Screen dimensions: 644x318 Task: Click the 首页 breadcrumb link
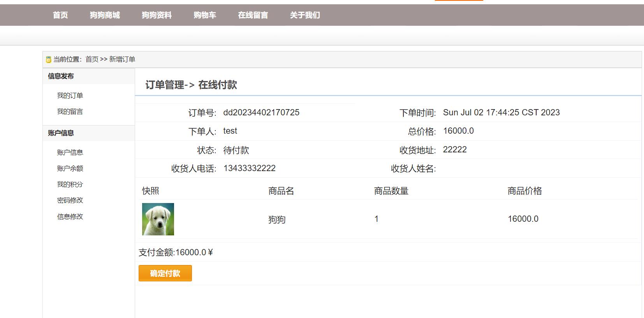coord(92,59)
